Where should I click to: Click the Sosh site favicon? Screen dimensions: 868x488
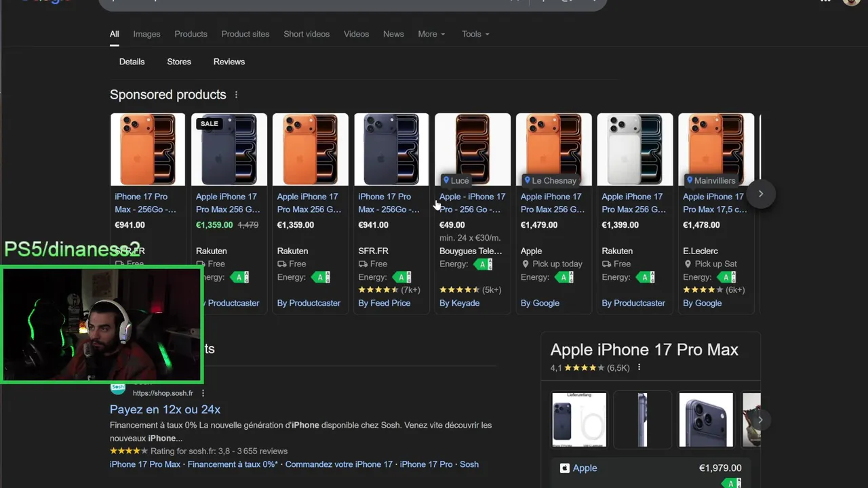click(118, 388)
